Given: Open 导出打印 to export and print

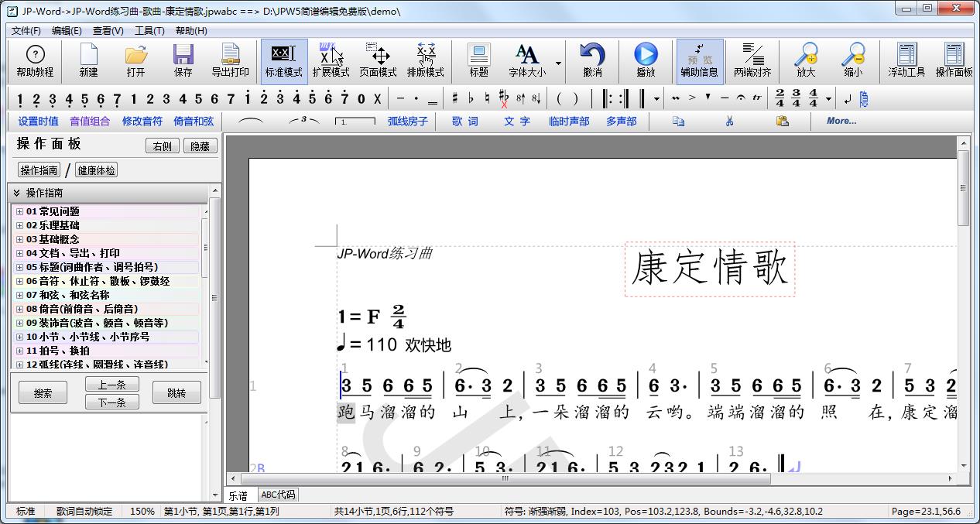Looking at the screenshot, I should point(230,60).
